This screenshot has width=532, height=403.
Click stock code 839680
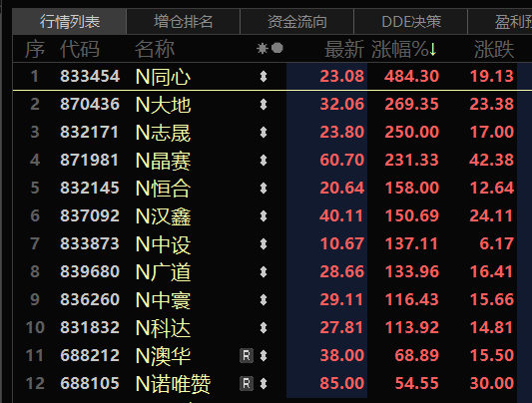(90, 272)
